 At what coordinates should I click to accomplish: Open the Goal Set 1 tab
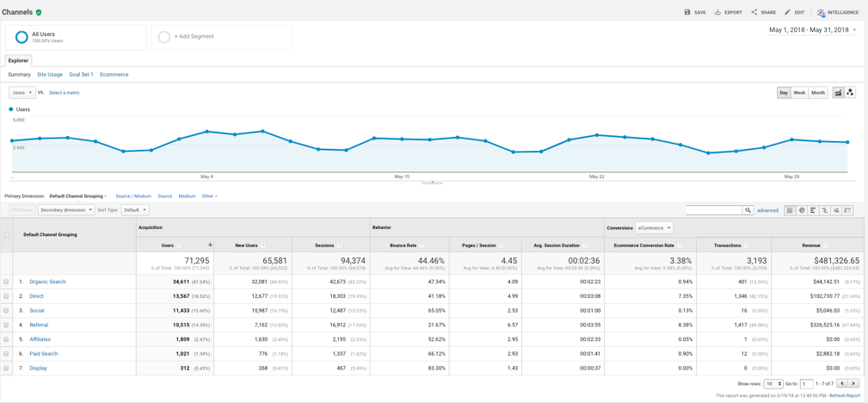(81, 75)
